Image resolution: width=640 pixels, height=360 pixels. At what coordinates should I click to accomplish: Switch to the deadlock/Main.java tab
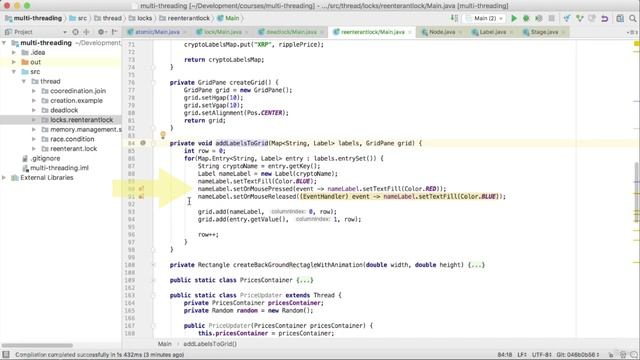click(291, 32)
